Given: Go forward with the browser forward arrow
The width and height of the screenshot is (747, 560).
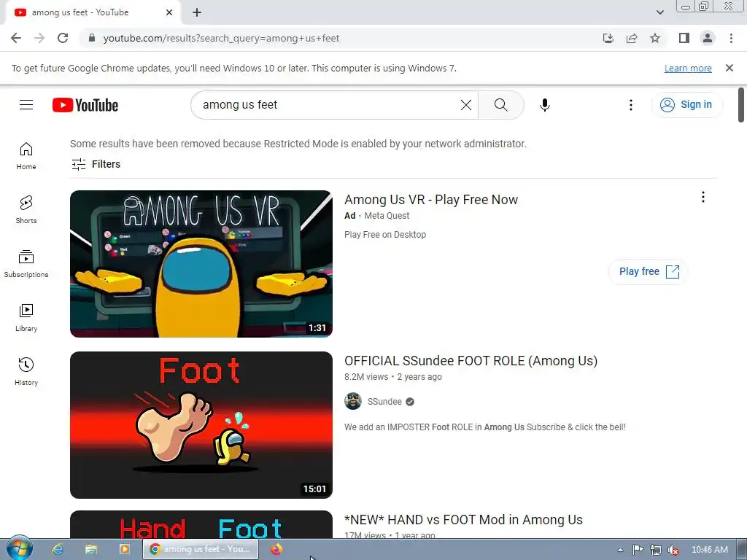Looking at the screenshot, I should coord(39,38).
